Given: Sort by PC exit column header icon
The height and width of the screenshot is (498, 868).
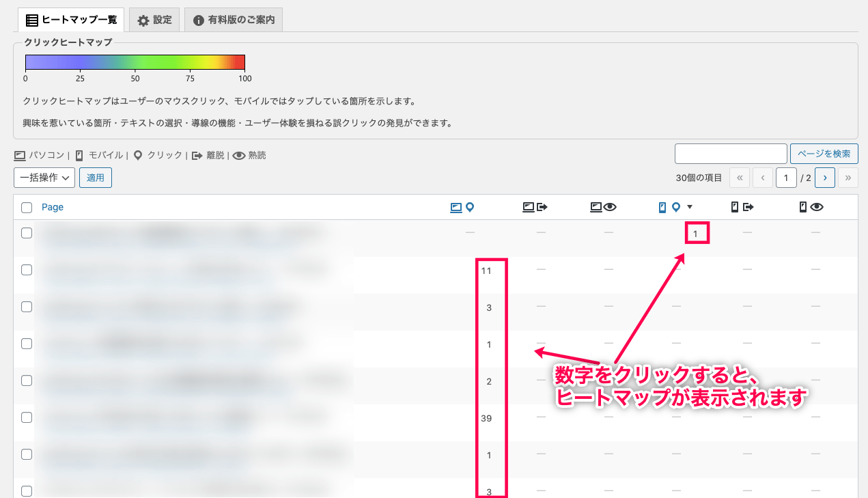Looking at the screenshot, I should (535, 207).
